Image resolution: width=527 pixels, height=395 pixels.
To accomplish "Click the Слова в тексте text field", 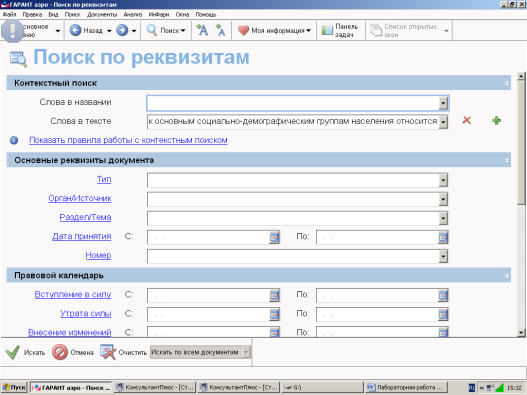I will tap(293, 122).
